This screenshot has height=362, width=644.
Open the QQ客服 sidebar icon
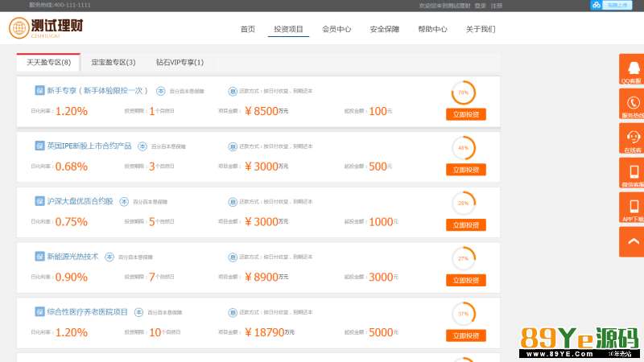(633, 69)
